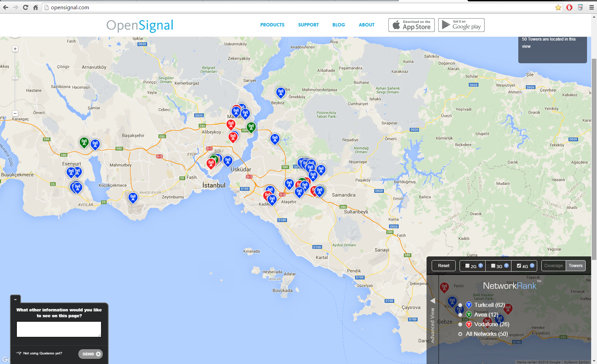Viewport: 597px width, 364px height.
Task: Select the Vodafone (26) radio button
Action: (x=460, y=324)
